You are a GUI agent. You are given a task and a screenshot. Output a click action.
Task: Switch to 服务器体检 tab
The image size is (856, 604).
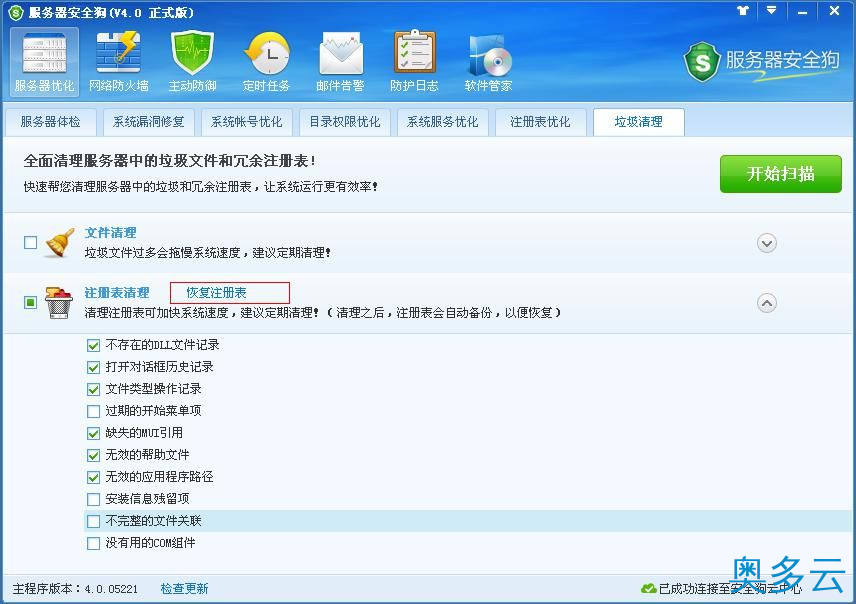pyautogui.click(x=50, y=122)
